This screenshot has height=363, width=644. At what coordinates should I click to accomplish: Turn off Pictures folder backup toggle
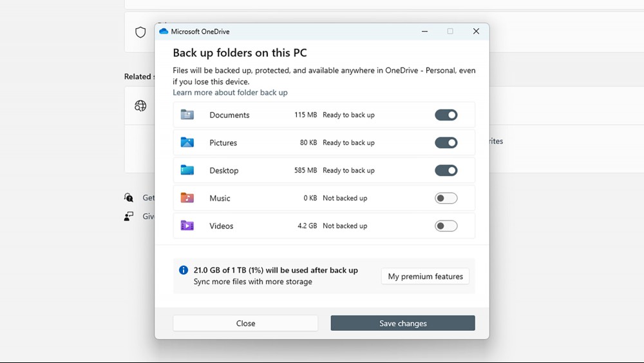click(446, 142)
